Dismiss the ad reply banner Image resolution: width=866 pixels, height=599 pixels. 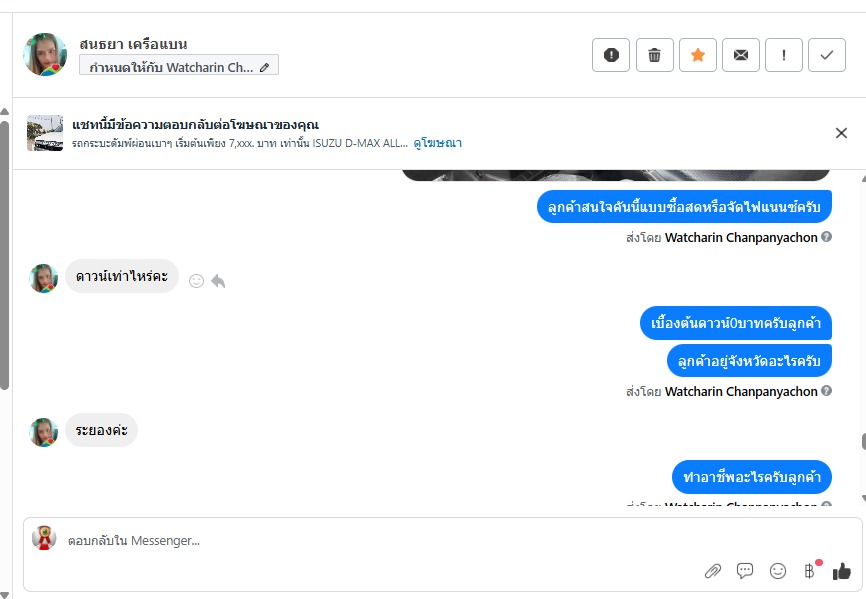(841, 133)
